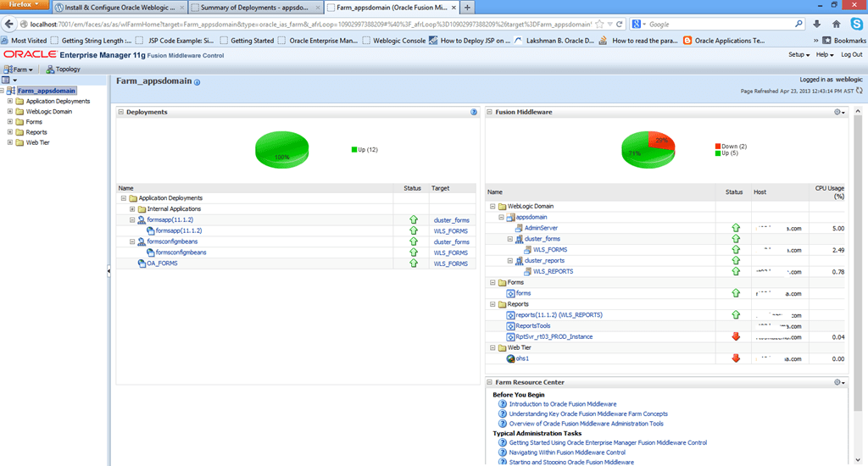
Task: Click down status arrow for RptSvr_rt03_PROD_Instance
Action: coord(736,336)
